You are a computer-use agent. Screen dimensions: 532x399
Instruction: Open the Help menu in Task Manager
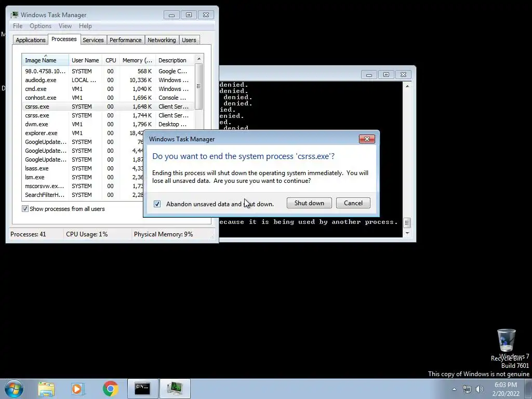click(85, 26)
